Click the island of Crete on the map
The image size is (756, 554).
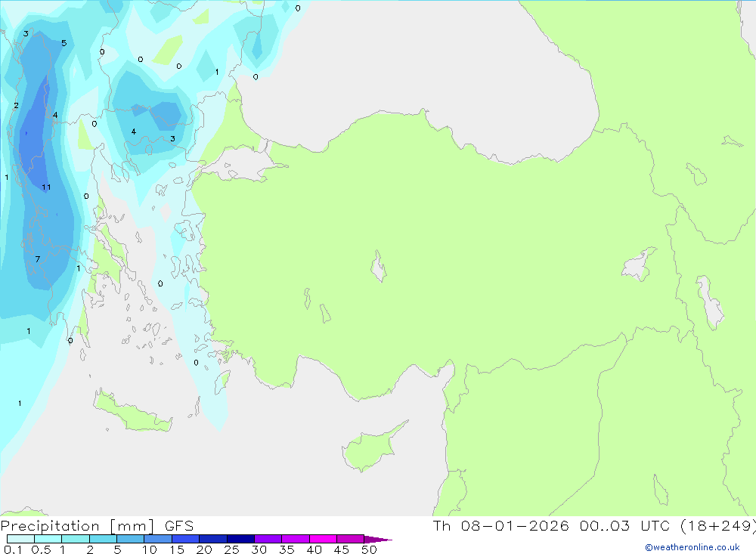click(132, 413)
